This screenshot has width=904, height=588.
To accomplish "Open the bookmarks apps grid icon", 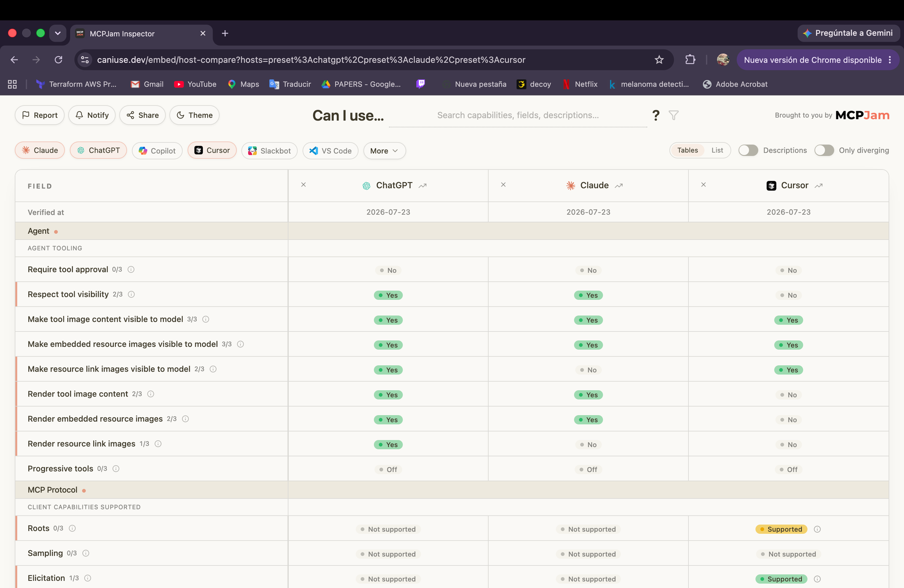I will [12, 84].
